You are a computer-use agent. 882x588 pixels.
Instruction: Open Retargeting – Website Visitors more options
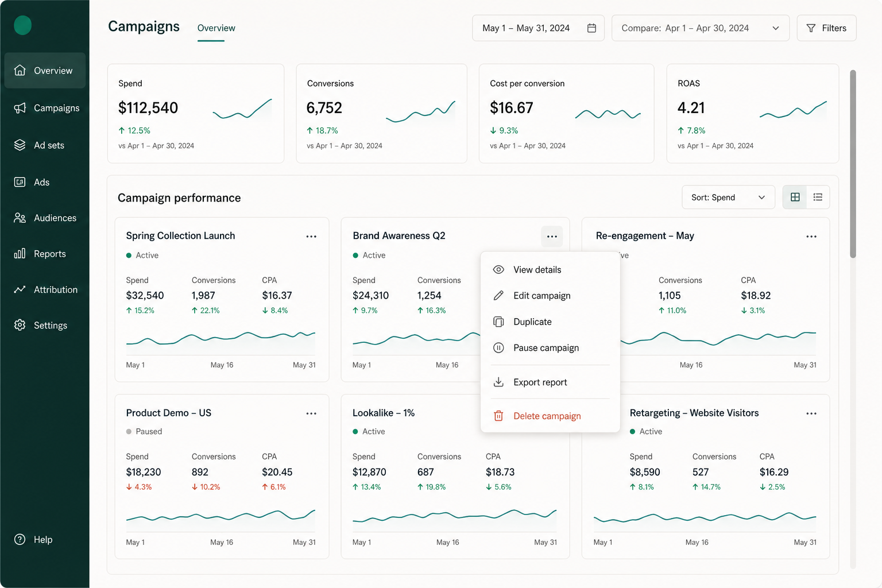pyautogui.click(x=811, y=413)
